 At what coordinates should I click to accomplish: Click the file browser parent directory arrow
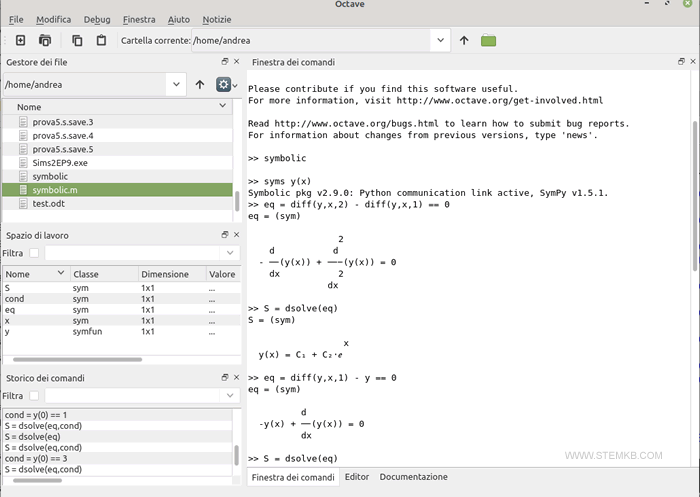[200, 85]
